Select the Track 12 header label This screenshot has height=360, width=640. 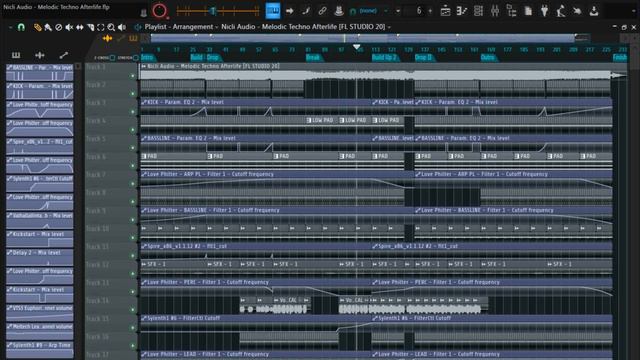pyautogui.click(x=98, y=265)
